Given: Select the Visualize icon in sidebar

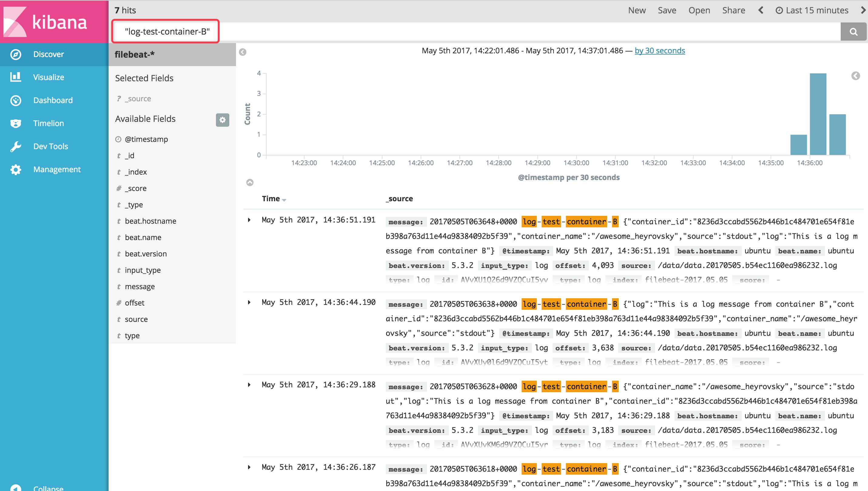Looking at the screenshot, I should click(16, 77).
